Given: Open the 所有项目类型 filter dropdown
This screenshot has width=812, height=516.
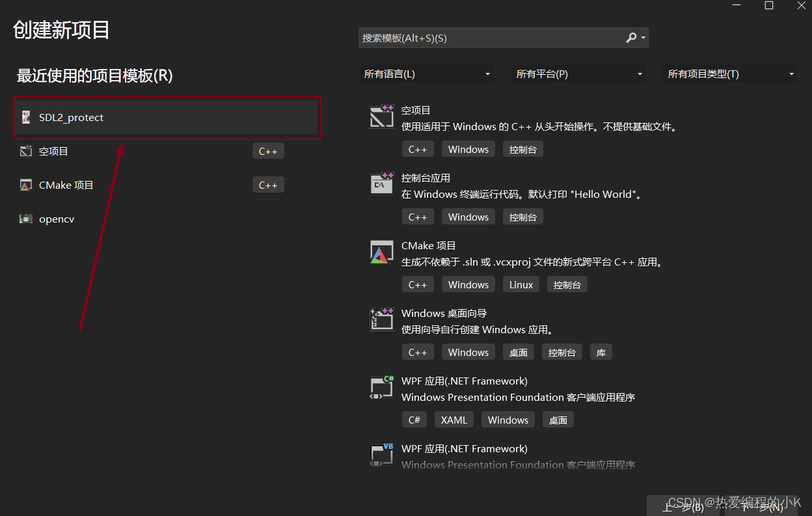Looking at the screenshot, I should (x=730, y=74).
